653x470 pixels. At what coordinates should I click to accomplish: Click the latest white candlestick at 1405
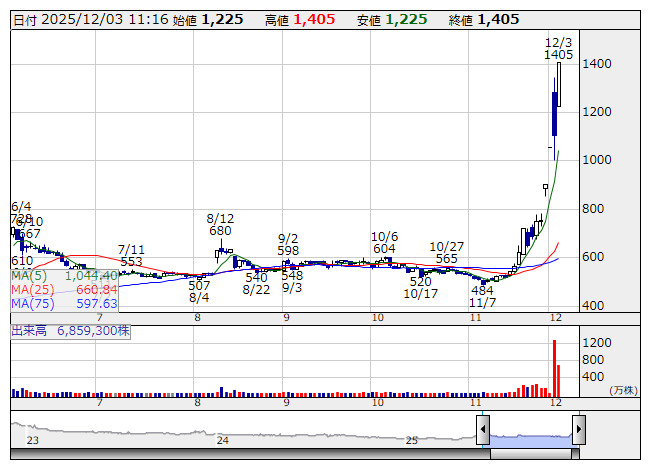pos(561,84)
